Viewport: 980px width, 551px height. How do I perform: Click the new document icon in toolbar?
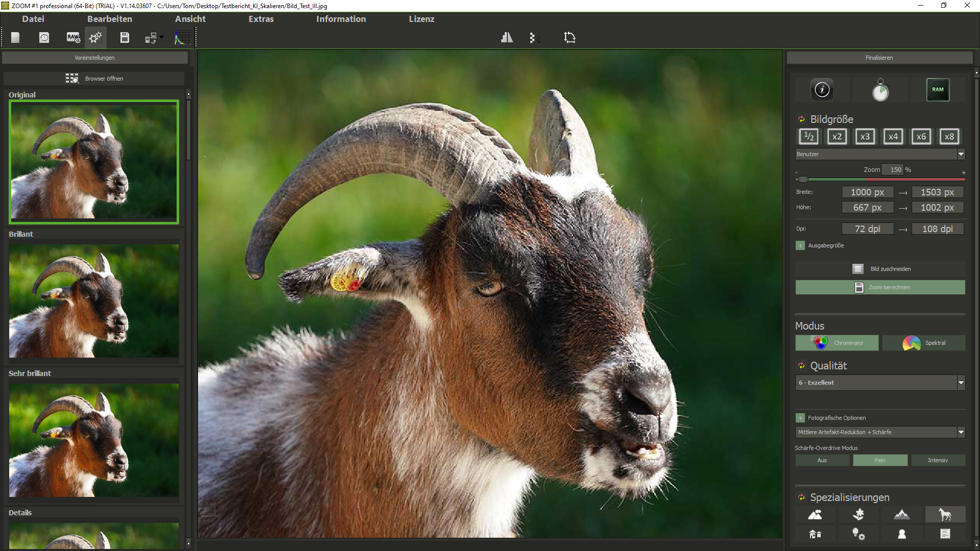(x=15, y=38)
